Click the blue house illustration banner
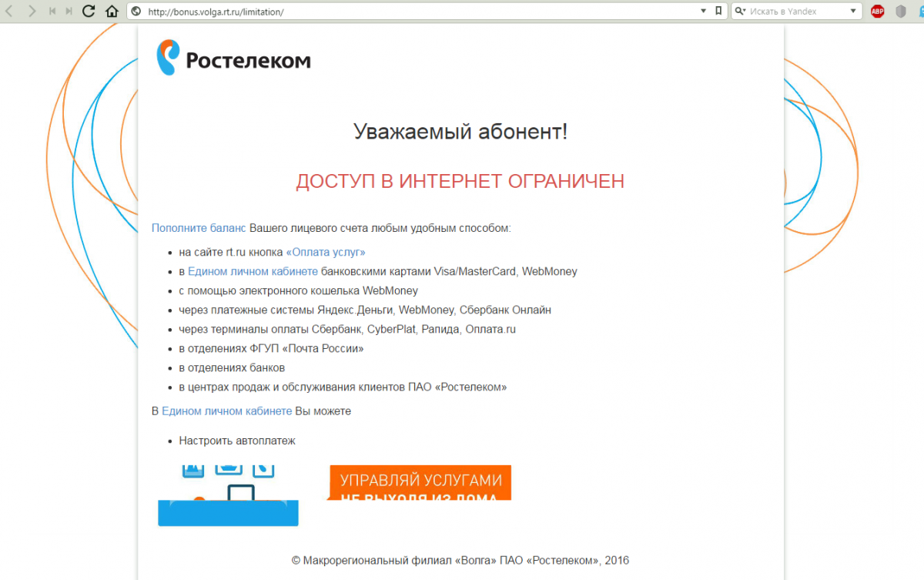This screenshot has height=580, width=924. click(x=228, y=495)
